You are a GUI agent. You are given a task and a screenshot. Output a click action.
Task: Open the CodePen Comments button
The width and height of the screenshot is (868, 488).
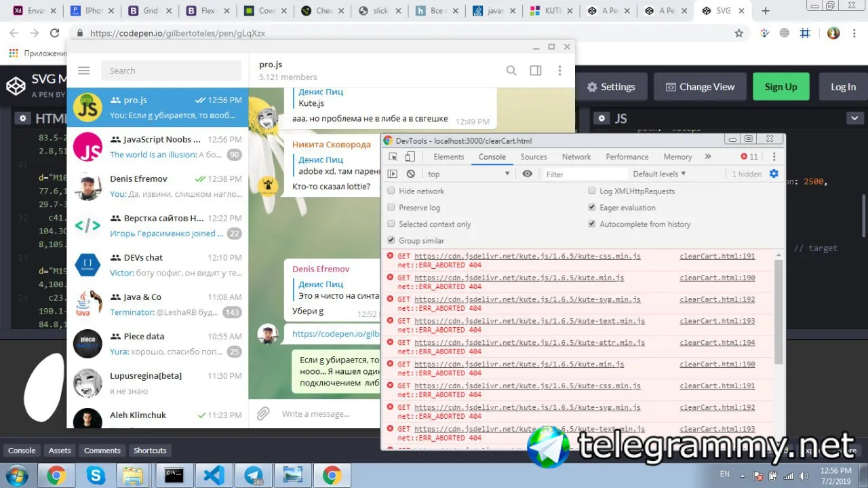pos(102,450)
